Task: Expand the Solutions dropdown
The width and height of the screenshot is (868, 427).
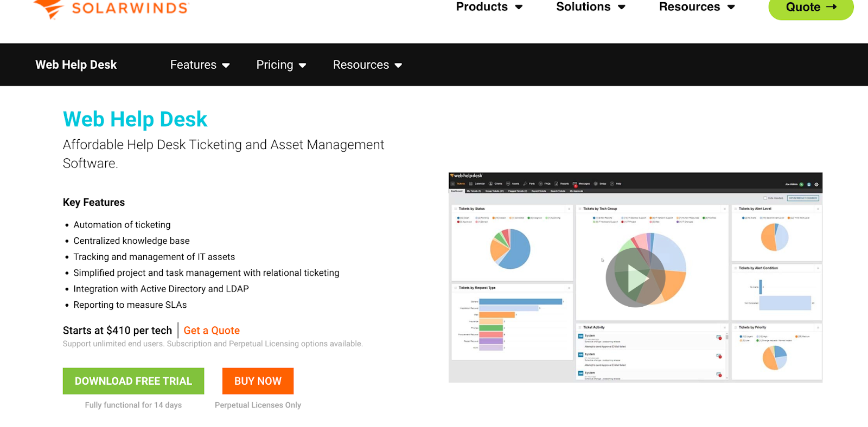Action: [591, 7]
